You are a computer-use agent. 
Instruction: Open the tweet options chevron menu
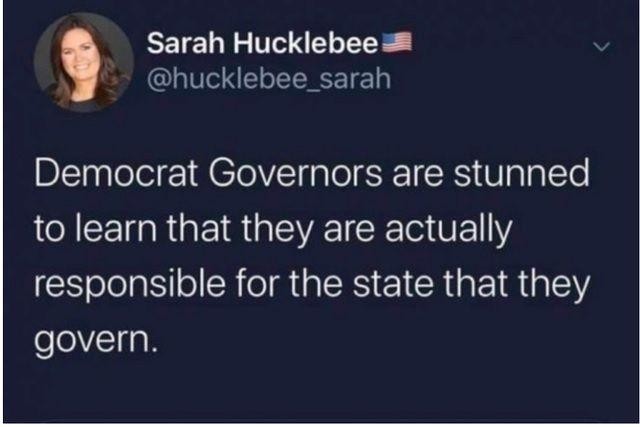pyautogui.click(x=602, y=47)
